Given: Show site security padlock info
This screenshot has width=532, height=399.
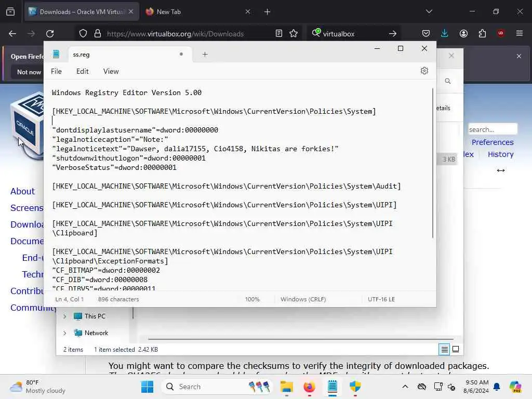Looking at the screenshot, I should (x=98, y=34).
